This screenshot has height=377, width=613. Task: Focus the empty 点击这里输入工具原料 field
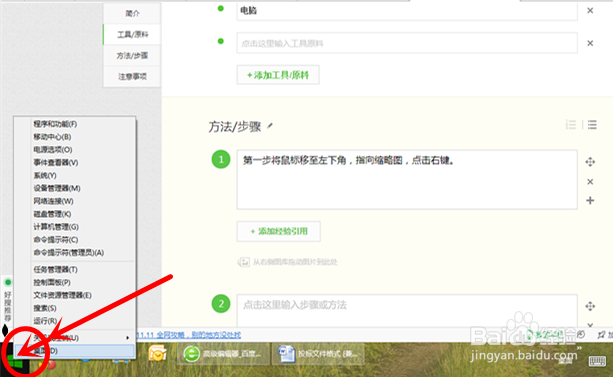(x=407, y=43)
